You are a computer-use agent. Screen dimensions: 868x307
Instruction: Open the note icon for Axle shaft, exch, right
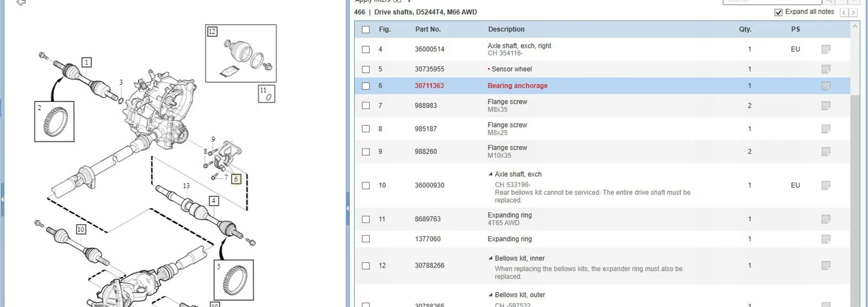pyautogui.click(x=826, y=49)
